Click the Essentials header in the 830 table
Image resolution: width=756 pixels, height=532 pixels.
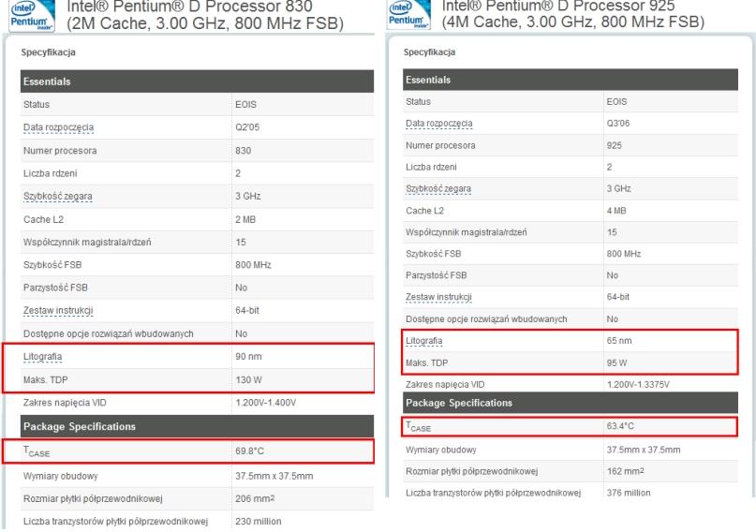click(197, 81)
